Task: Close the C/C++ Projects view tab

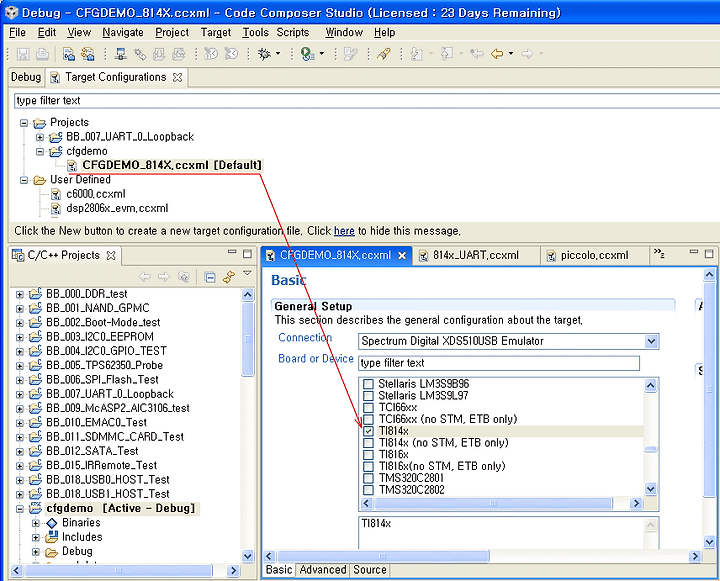Action: [111, 255]
